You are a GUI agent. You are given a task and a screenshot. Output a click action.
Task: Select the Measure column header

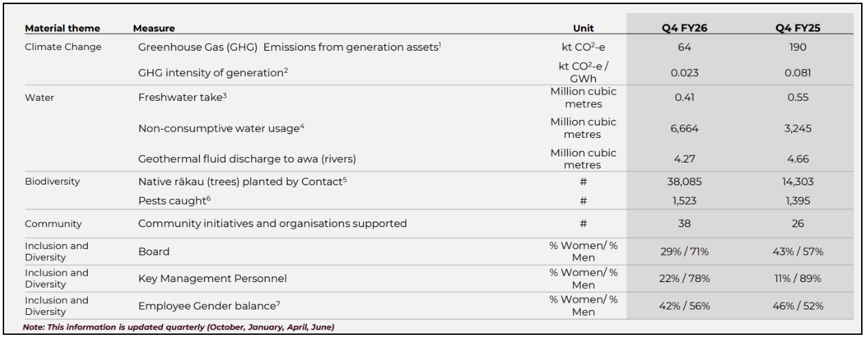tap(154, 28)
